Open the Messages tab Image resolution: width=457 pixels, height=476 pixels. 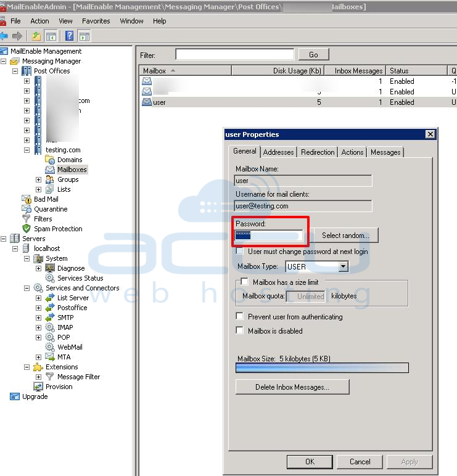[x=385, y=152]
